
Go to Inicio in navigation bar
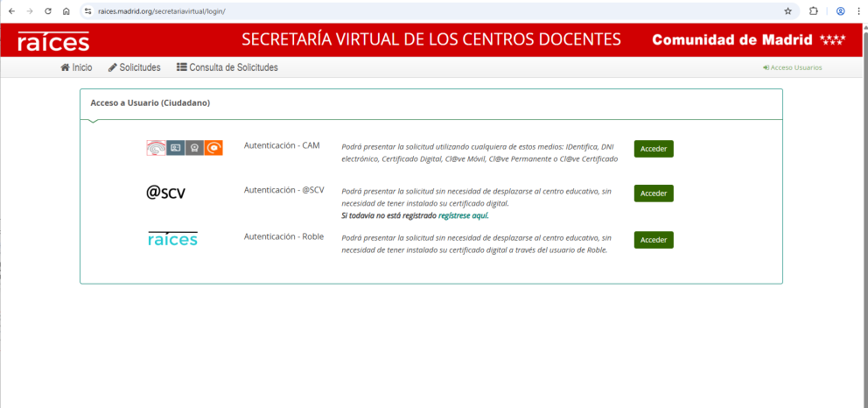(x=76, y=67)
